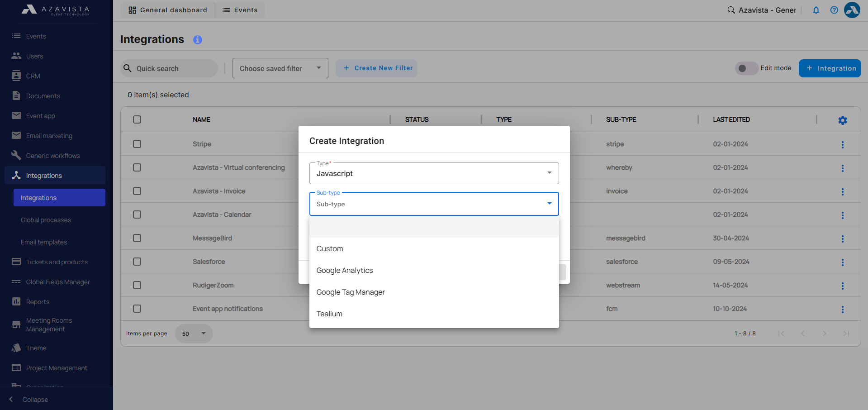The width and height of the screenshot is (868, 410).
Task: Open the Theme icon
Action: tap(16, 348)
